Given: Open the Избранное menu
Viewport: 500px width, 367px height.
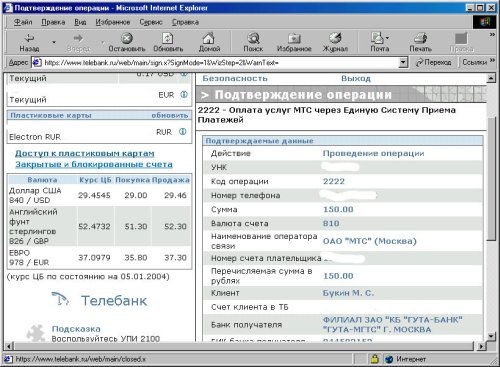Looking at the screenshot, I should [x=113, y=22].
